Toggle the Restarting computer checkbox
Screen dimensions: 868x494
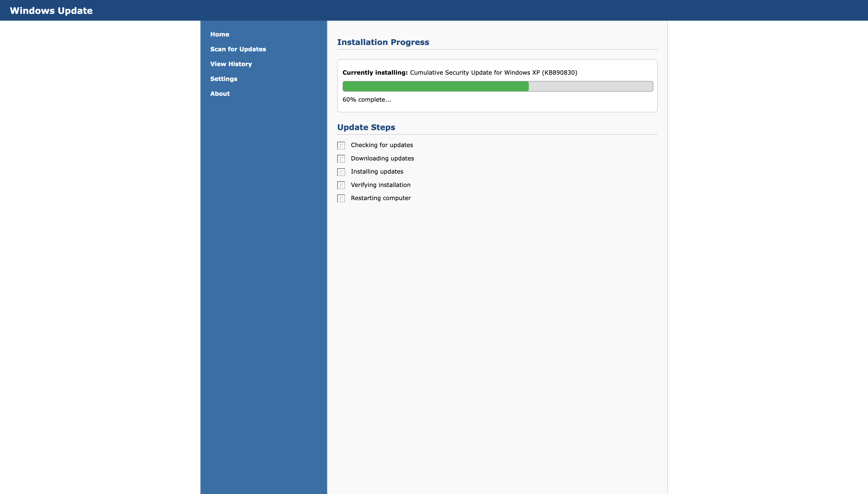[341, 198]
